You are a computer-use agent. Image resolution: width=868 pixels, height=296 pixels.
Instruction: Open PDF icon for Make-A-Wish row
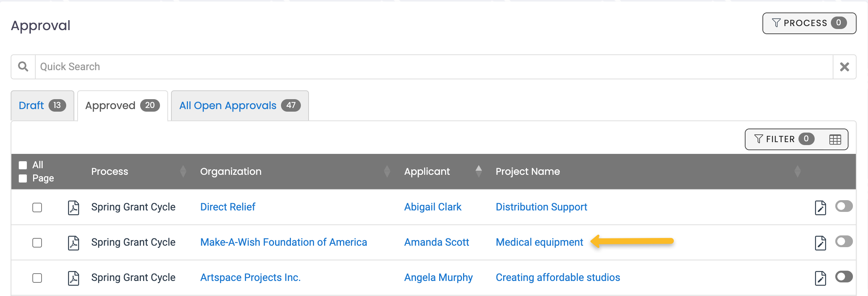click(x=74, y=243)
